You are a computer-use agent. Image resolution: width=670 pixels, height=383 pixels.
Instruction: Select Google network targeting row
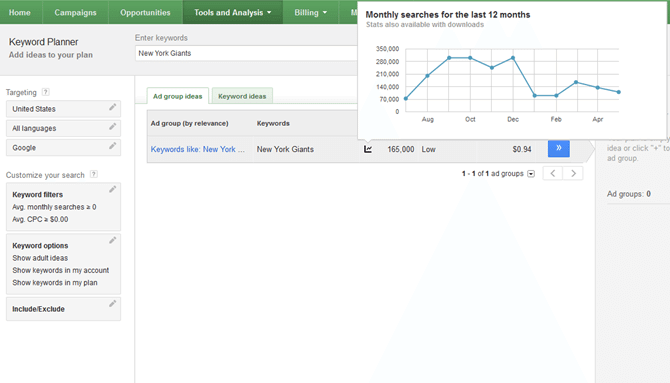(63, 147)
